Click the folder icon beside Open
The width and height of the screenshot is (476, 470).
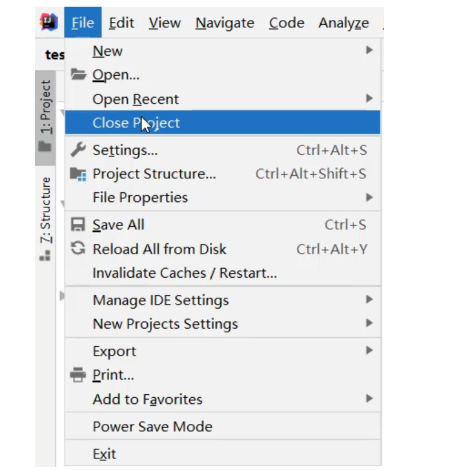pos(78,75)
